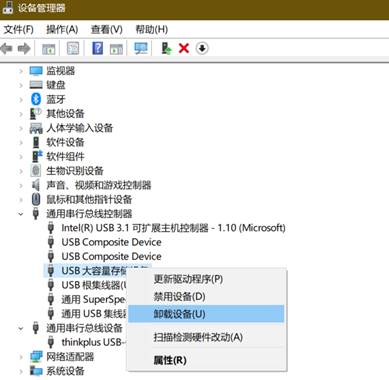Screen dimensions: 389x380
Task: Expand the 人体学输入设备 category
Action: coord(21,128)
